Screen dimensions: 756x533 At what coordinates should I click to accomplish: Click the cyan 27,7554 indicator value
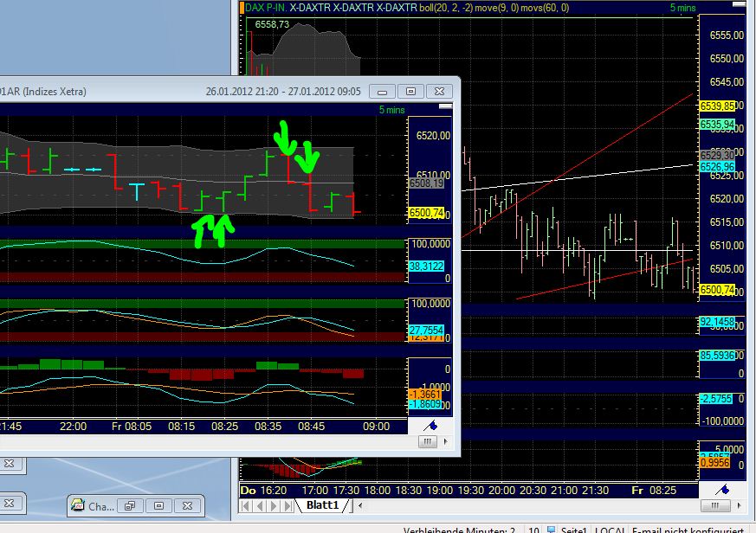426,331
